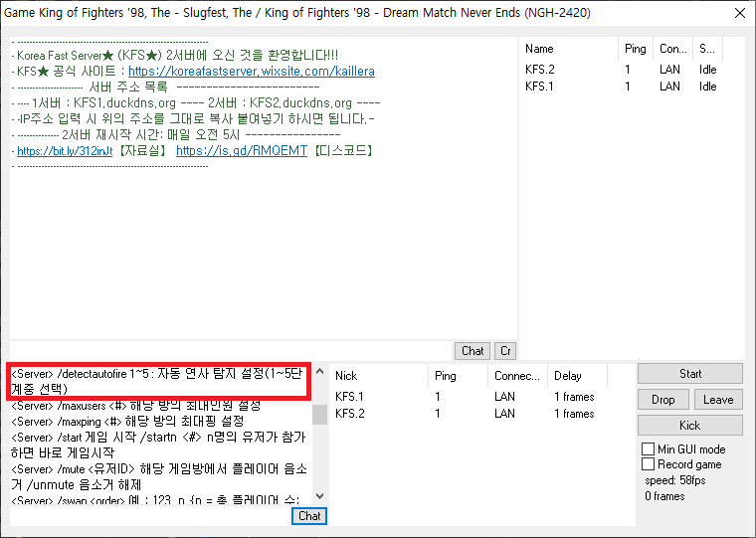
Task: Click the 0 frames status text
Action: 664,495
